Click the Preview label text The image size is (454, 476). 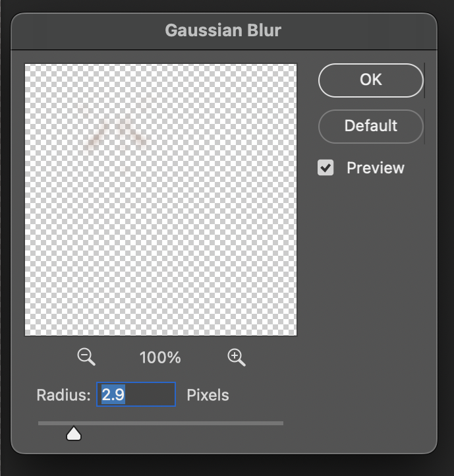376,168
